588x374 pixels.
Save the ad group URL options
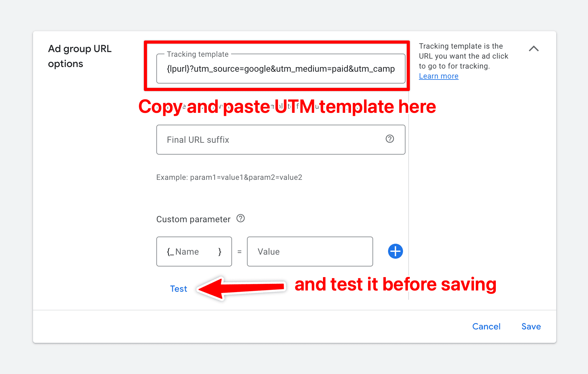[x=531, y=326]
